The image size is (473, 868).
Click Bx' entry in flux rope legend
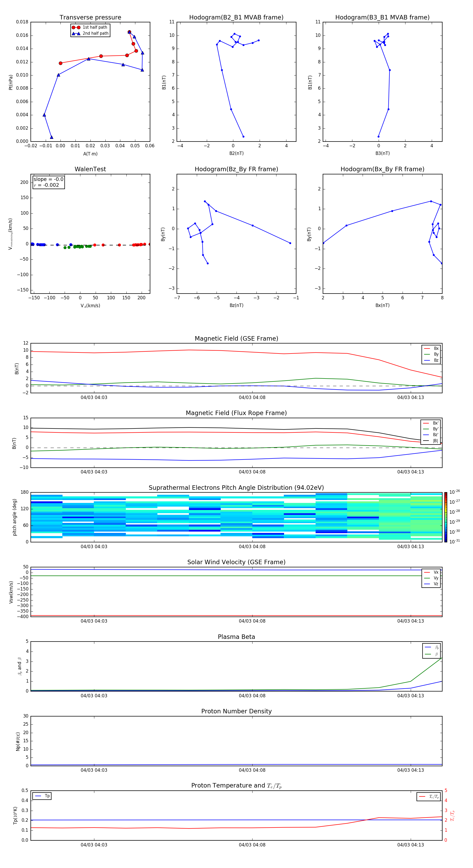(431, 423)
